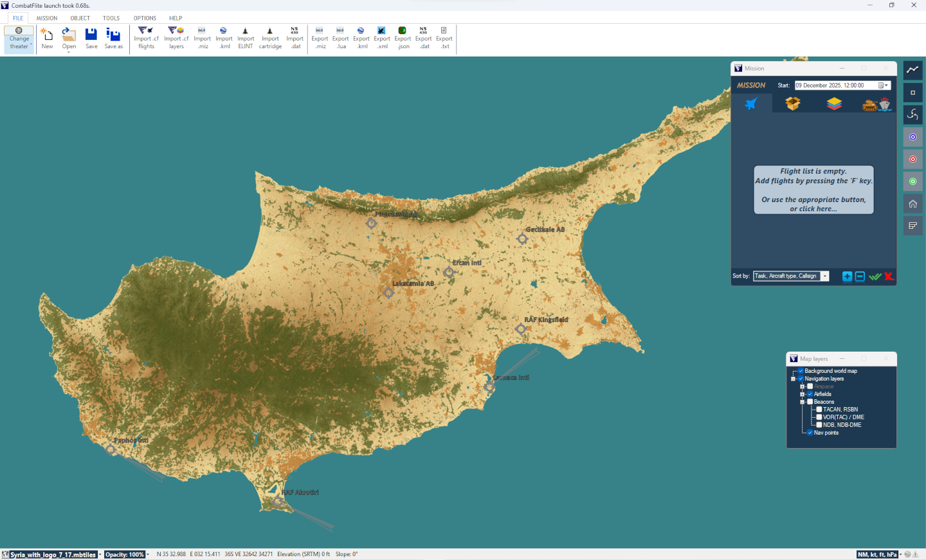Click the NM, kt, ft, hPa units button
The width and height of the screenshot is (926, 560).
[x=877, y=554]
